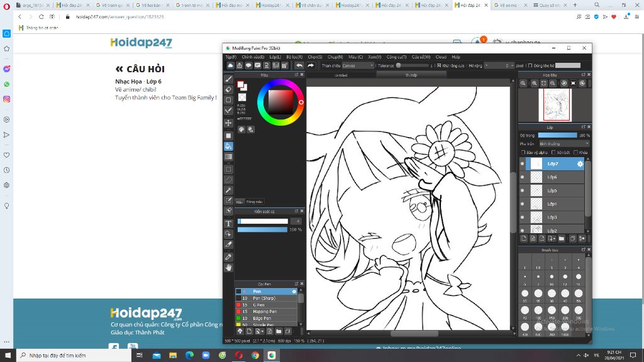Open the Bộ lọc(R) filter menu
This screenshot has height=362, width=644.
pos(294,57)
